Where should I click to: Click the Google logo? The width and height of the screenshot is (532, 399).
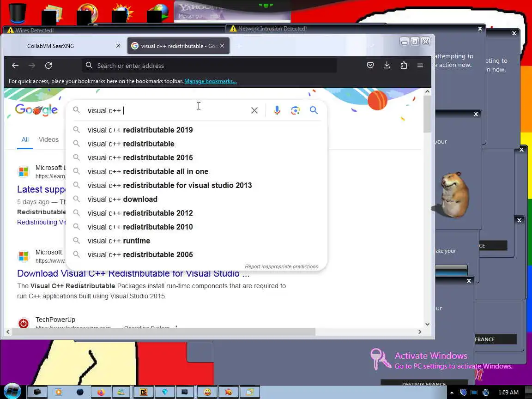click(x=36, y=109)
